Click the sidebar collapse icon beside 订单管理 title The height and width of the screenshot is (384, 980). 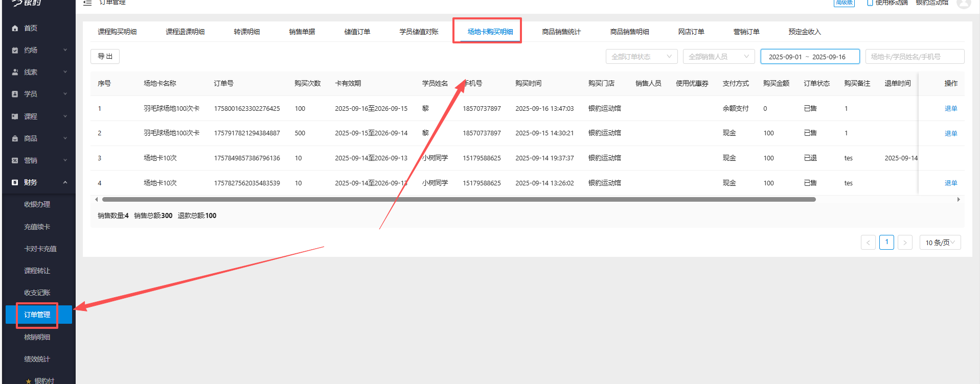click(87, 3)
